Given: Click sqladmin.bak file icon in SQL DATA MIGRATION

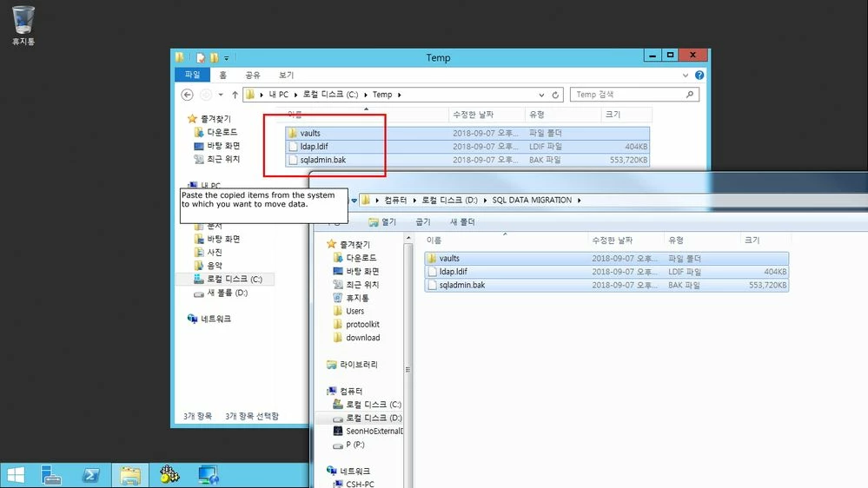Looking at the screenshot, I should coord(433,285).
